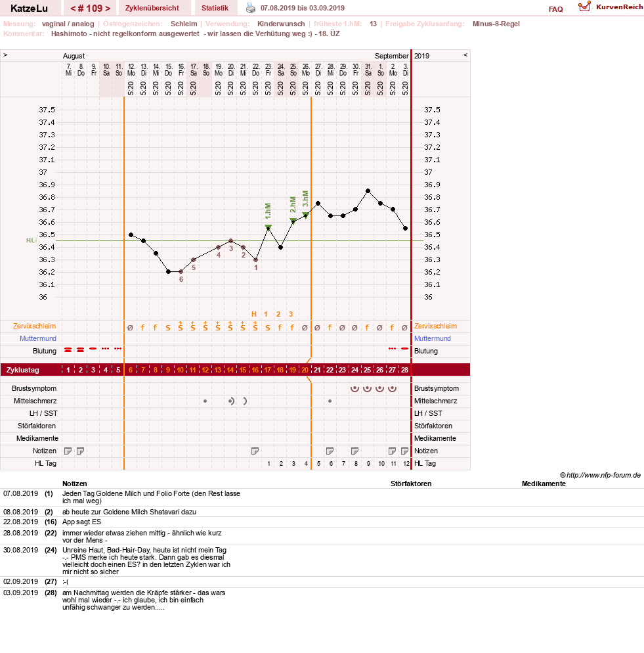Click the date range 07.08.2019 bis 03.09.2019
This screenshot has height=653, width=644.
303,8
